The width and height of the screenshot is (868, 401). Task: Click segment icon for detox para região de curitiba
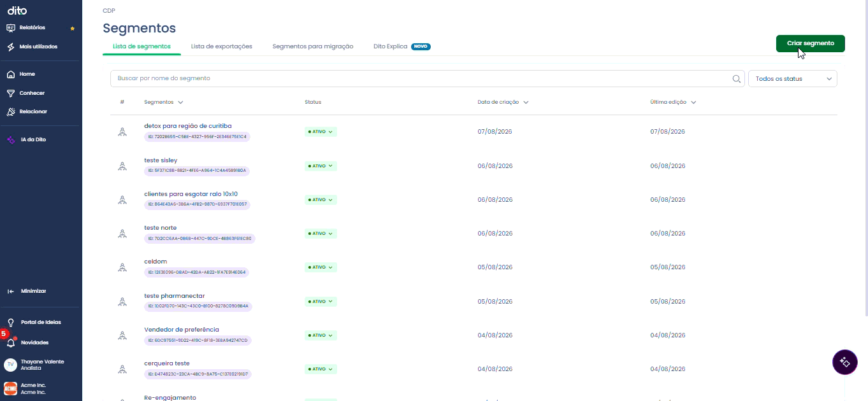click(122, 132)
